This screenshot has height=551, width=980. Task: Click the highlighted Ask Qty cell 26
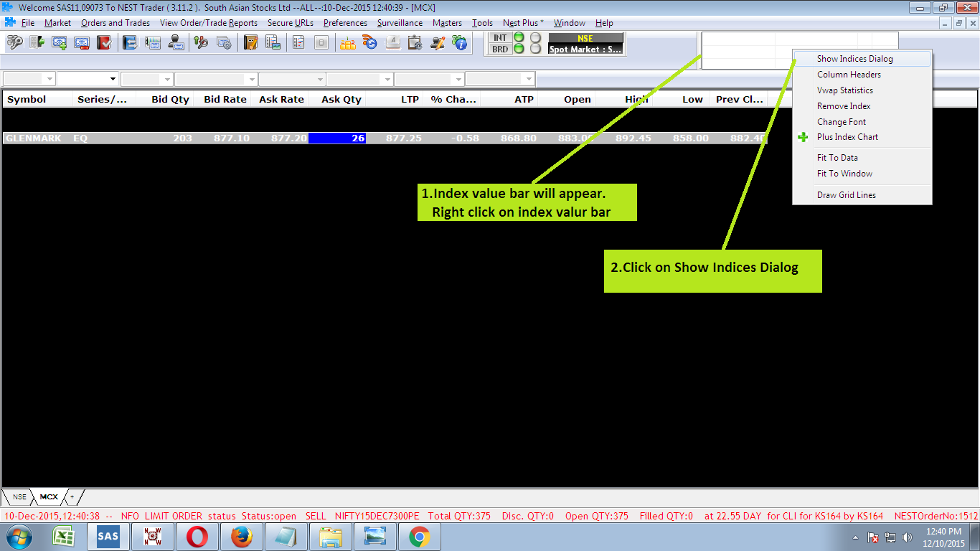[x=337, y=138]
